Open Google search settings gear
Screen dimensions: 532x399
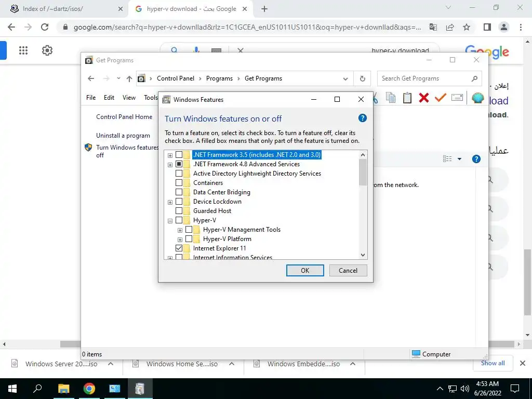pos(47,50)
